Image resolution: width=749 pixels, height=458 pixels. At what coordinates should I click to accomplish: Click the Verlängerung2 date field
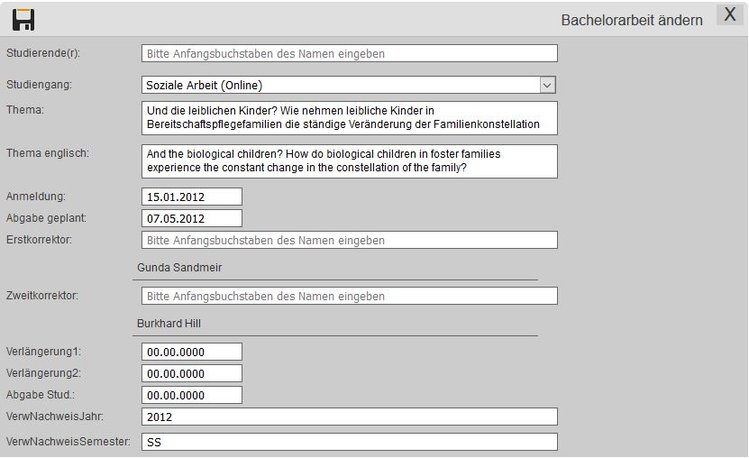pos(192,373)
